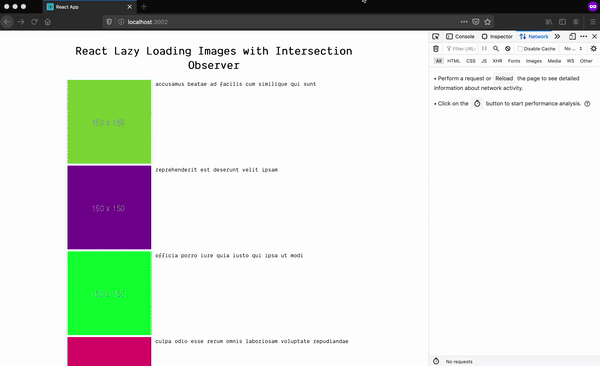Toggle the sidebar icon in toolbar
The image size is (600, 366).
(x=562, y=22)
